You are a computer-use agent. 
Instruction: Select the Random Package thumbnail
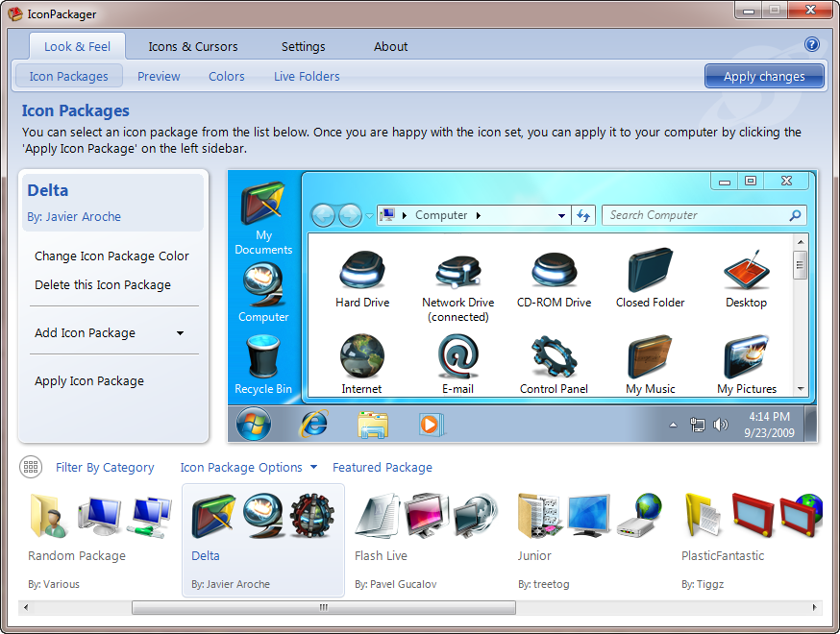point(100,540)
